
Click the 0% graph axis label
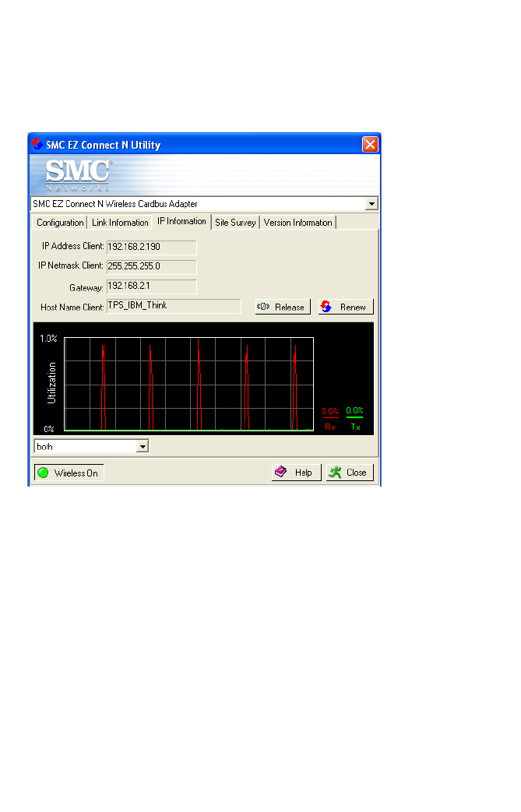coord(49,429)
